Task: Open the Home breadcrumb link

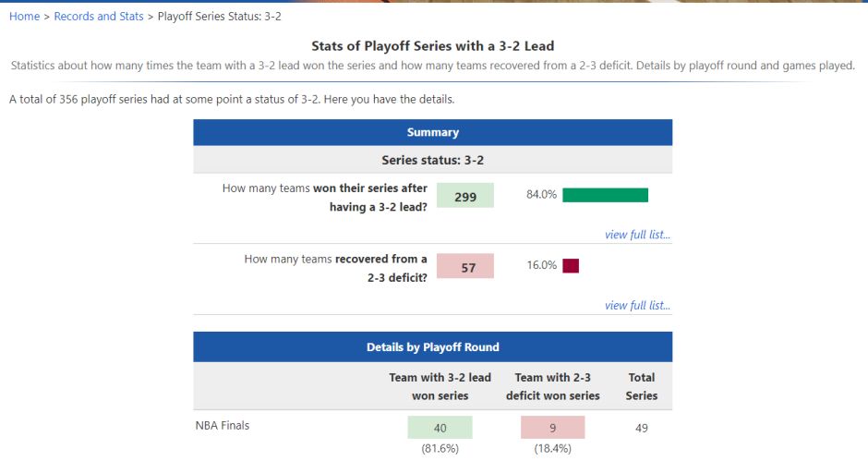Action: [24, 17]
